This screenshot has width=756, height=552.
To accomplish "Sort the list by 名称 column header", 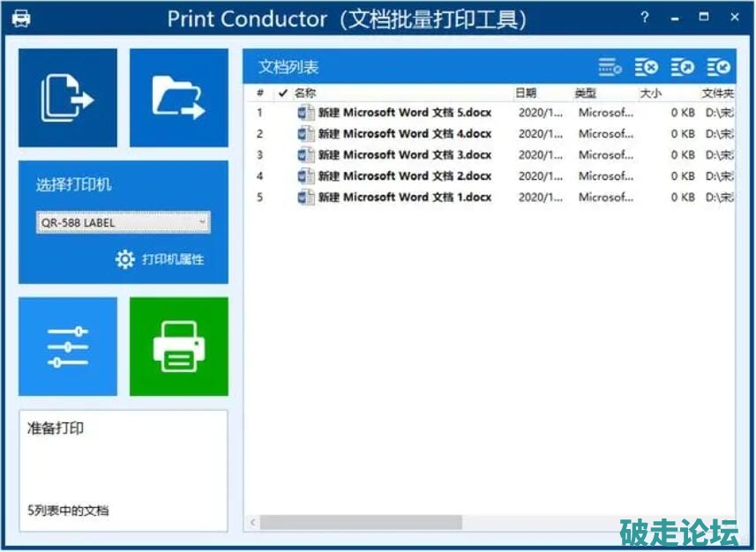I will click(401, 93).
